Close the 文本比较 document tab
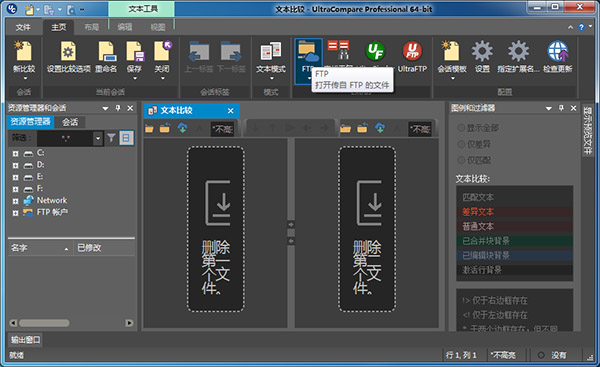The image size is (600, 367). point(230,111)
